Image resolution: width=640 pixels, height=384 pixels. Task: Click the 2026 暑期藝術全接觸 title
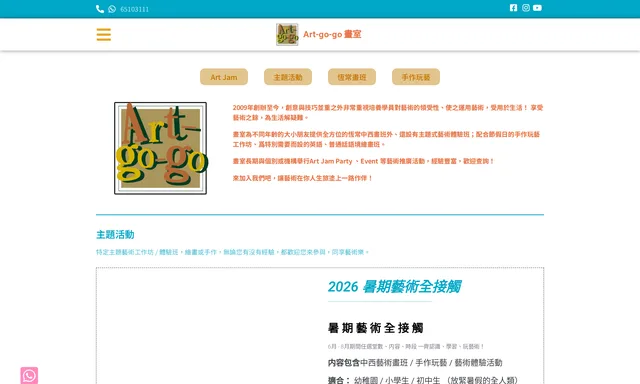click(394, 286)
